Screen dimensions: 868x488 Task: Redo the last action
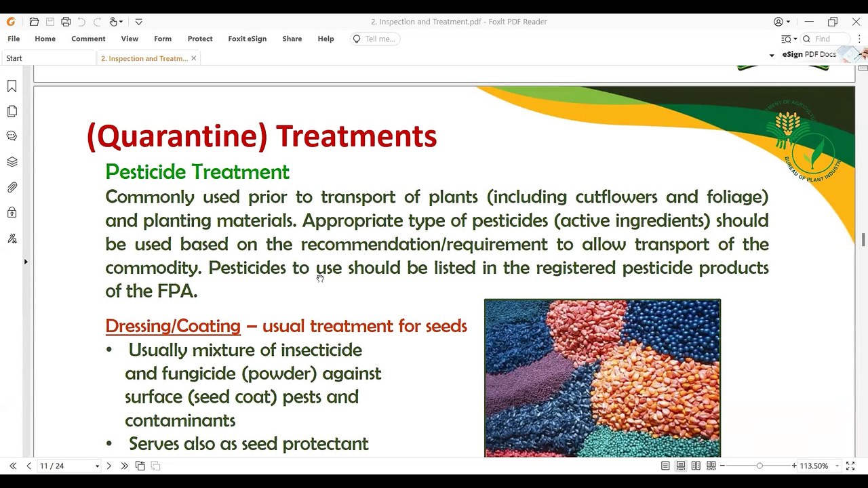pyautogui.click(x=97, y=22)
